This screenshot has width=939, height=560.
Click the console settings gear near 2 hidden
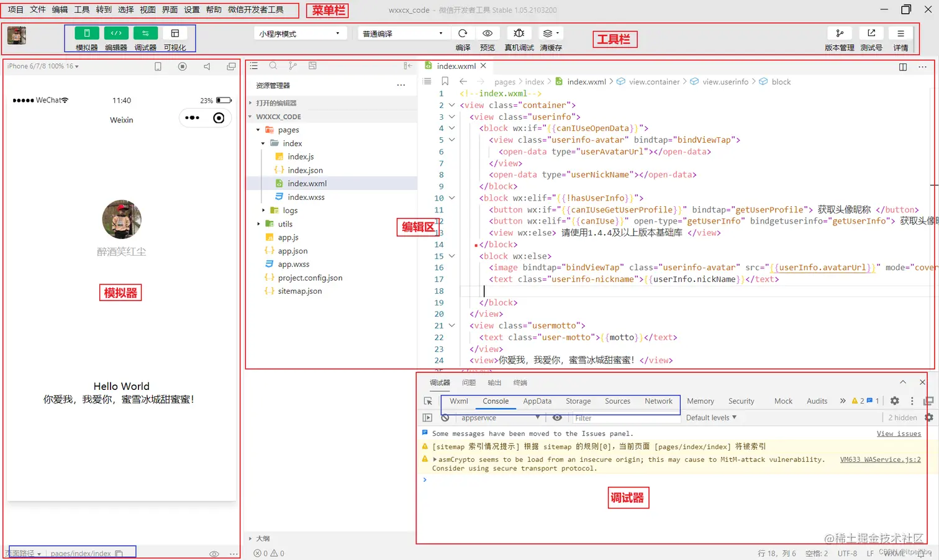pyautogui.click(x=929, y=418)
